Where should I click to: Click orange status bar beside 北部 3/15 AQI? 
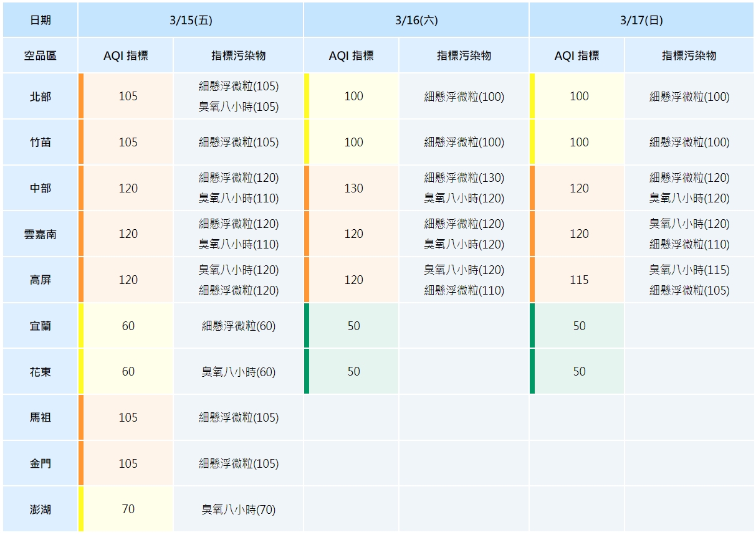pyautogui.click(x=81, y=97)
